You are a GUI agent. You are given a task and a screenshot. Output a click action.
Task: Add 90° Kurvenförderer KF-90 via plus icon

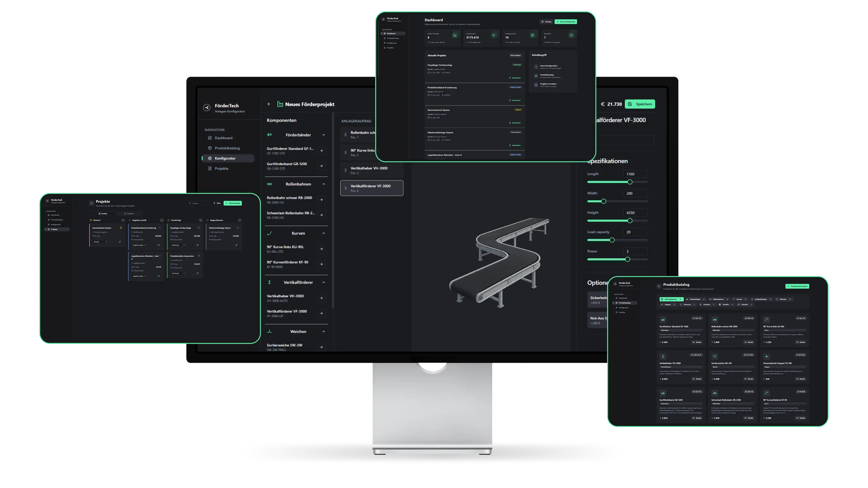[x=322, y=264]
